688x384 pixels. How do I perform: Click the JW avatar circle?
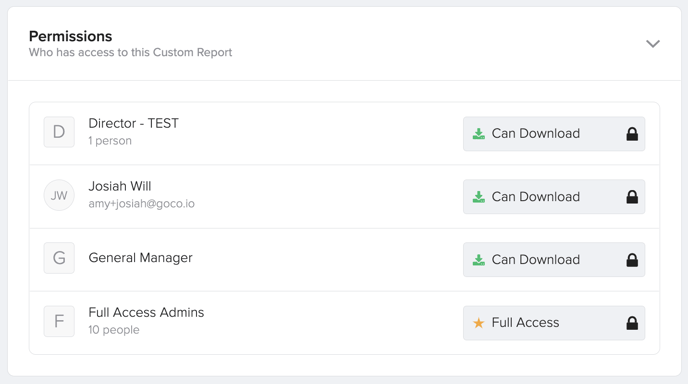click(59, 195)
